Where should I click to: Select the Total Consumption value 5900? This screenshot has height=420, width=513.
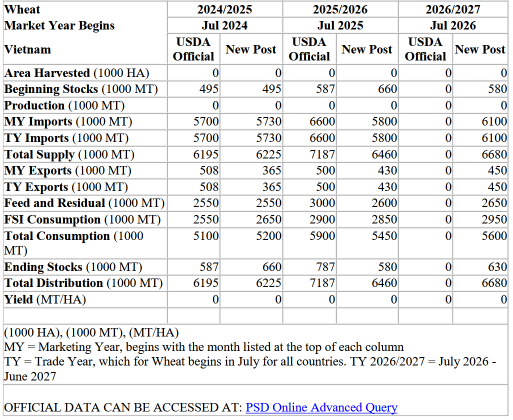[x=321, y=236]
